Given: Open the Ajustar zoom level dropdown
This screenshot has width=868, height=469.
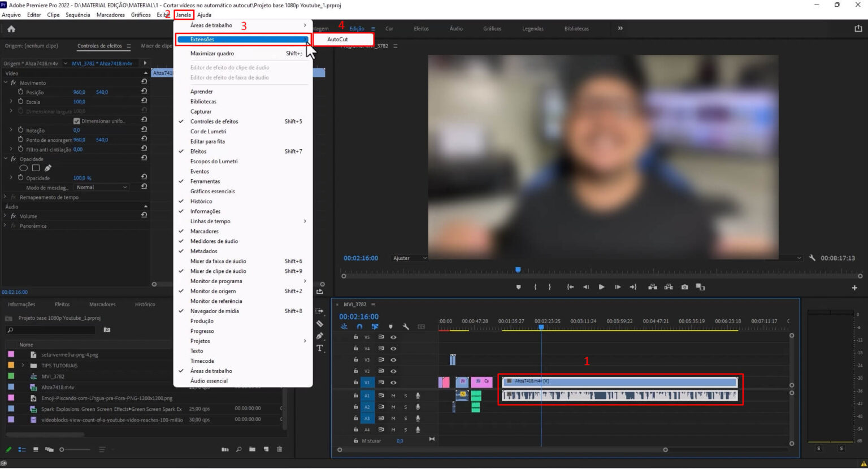Looking at the screenshot, I should pos(410,258).
